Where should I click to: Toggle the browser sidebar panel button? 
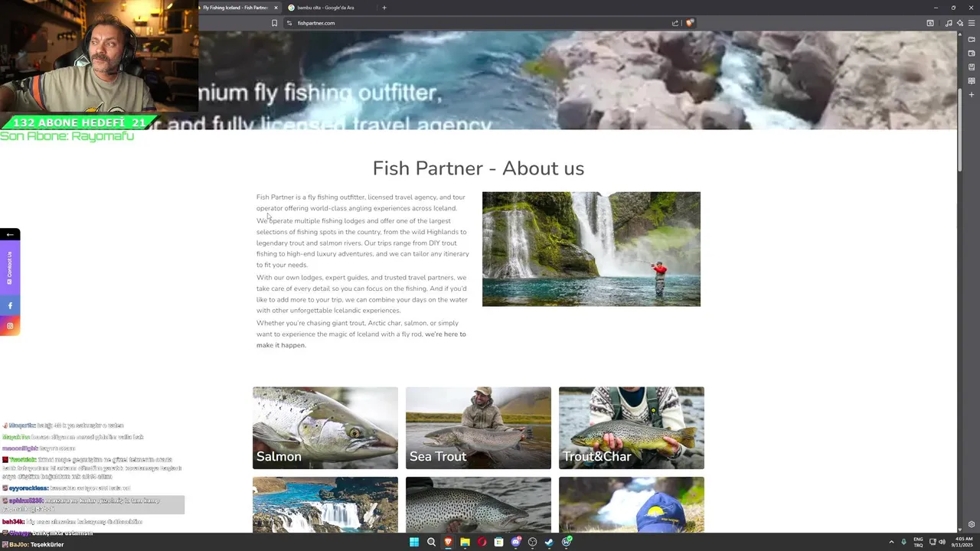click(x=930, y=23)
